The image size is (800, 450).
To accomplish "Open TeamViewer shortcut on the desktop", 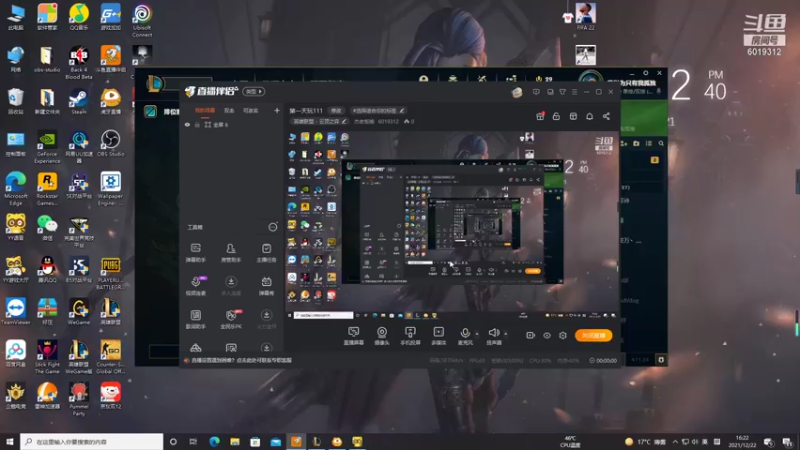I will (15, 311).
